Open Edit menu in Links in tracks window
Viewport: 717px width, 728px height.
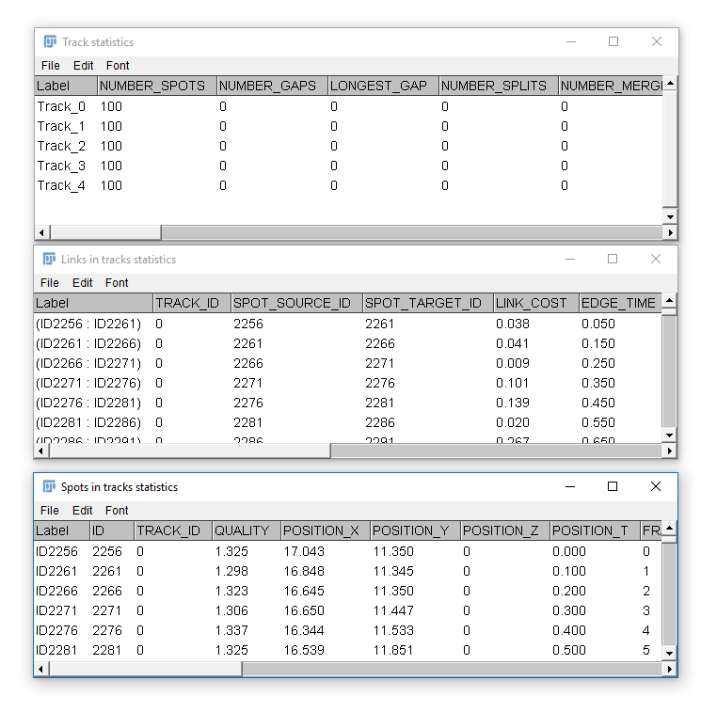point(83,283)
